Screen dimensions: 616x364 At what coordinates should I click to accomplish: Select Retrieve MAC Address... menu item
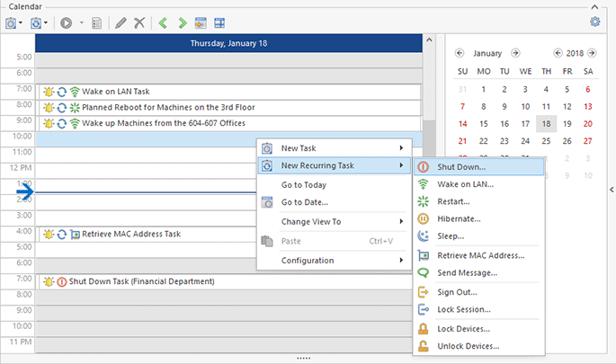pyautogui.click(x=478, y=255)
